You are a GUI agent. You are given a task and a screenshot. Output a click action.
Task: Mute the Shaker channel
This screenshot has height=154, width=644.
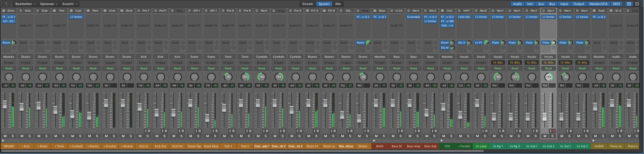pyautogui.click(x=359, y=136)
